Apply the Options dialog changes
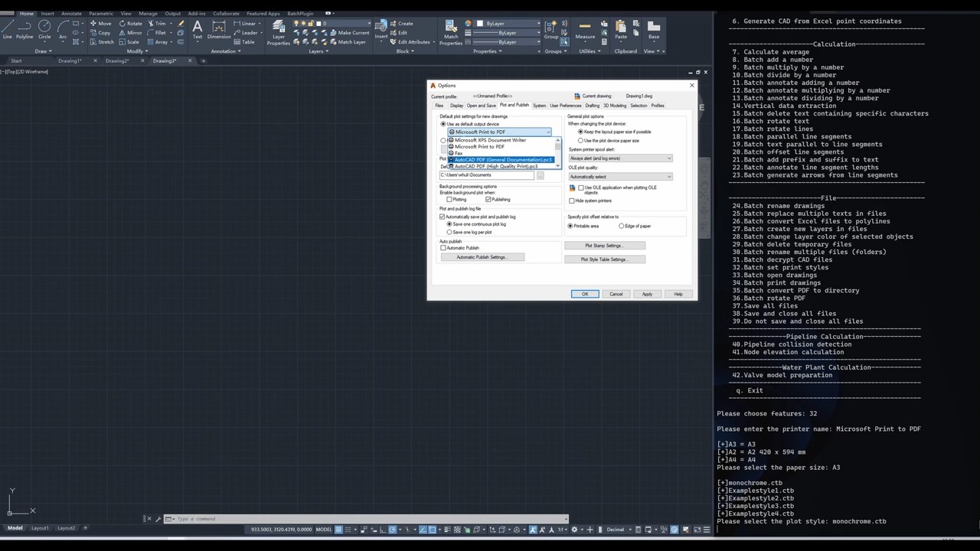The width and height of the screenshot is (980, 551). pyautogui.click(x=647, y=294)
